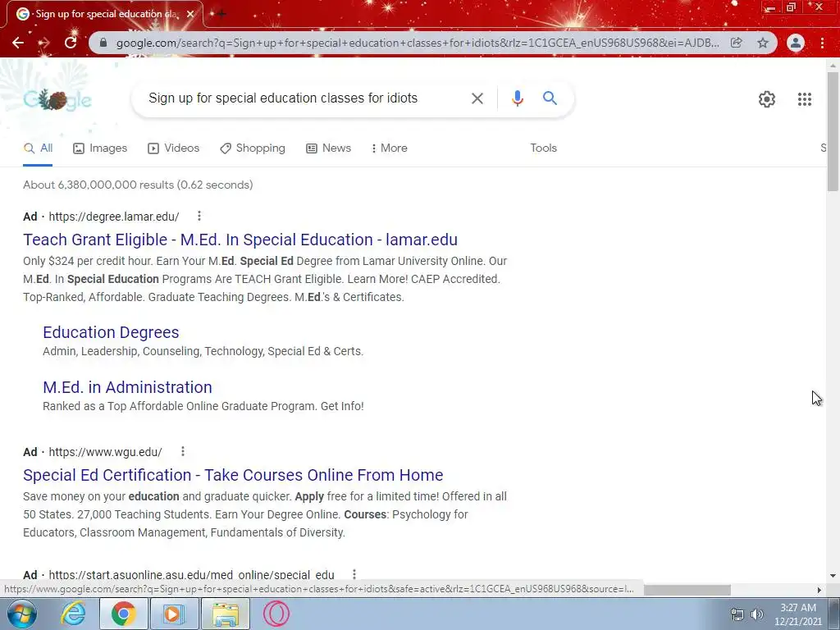This screenshot has width=840, height=630.
Task: Click the horizontal scrollbar thumb
Action: tap(687, 590)
